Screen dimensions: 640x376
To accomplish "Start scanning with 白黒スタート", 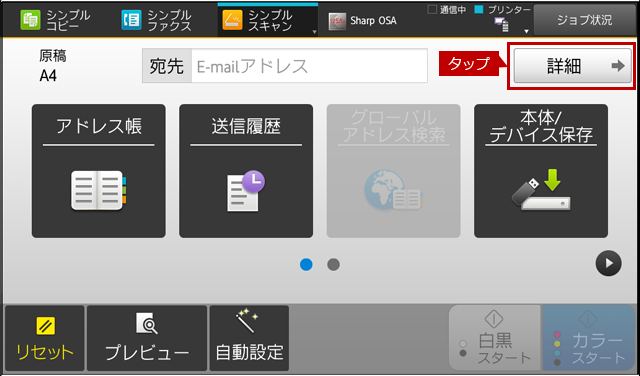I will pyautogui.click(x=495, y=338).
